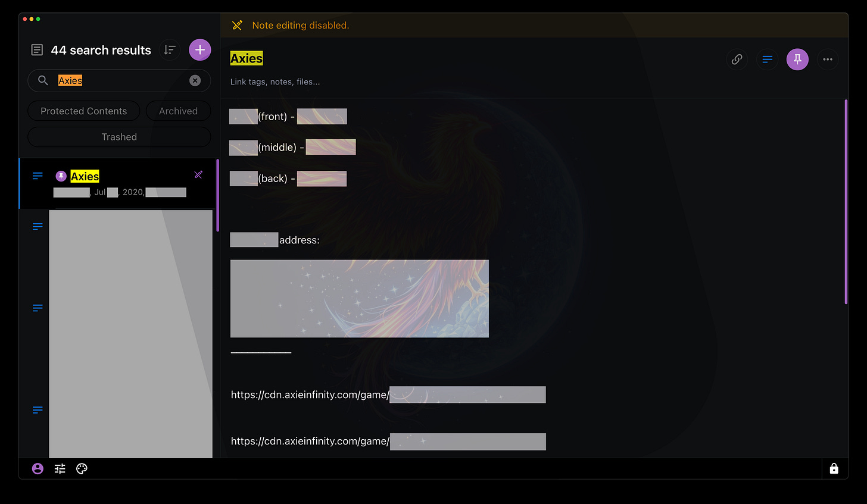Image resolution: width=867 pixels, height=504 pixels.
Task: Open the linking options link icon
Action: [737, 60]
